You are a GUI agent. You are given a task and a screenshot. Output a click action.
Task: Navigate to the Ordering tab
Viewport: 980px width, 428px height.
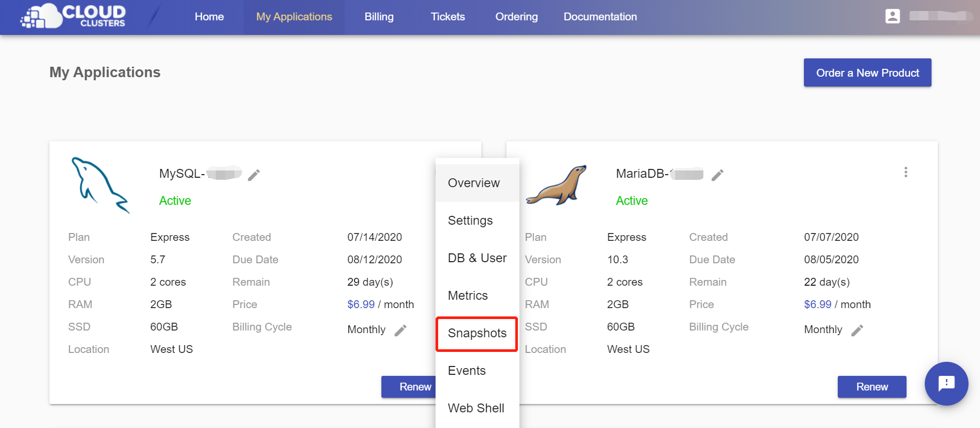click(516, 17)
